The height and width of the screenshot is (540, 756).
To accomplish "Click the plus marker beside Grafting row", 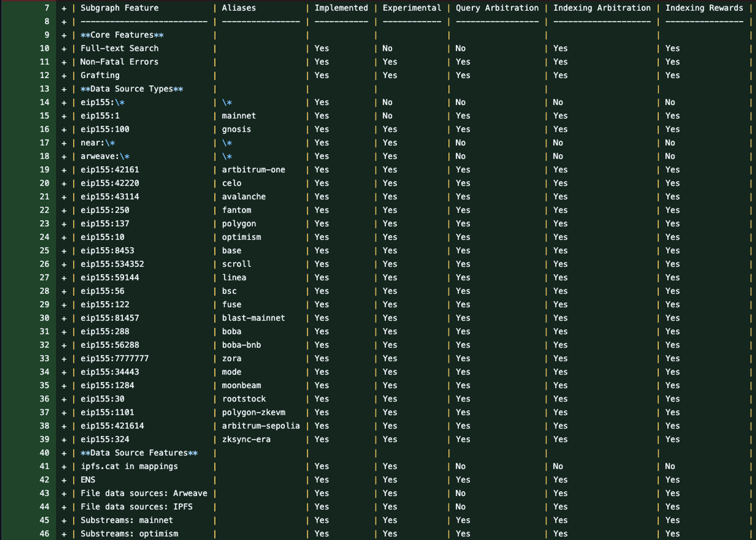I will click(x=64, y=75).
